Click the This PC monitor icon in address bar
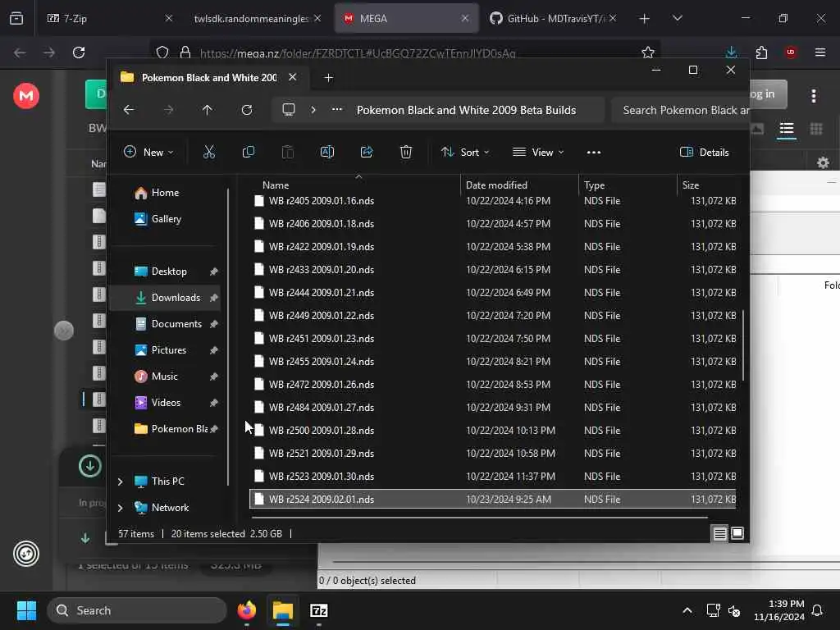This screenshot has height=630, width=840. point(289,110)
